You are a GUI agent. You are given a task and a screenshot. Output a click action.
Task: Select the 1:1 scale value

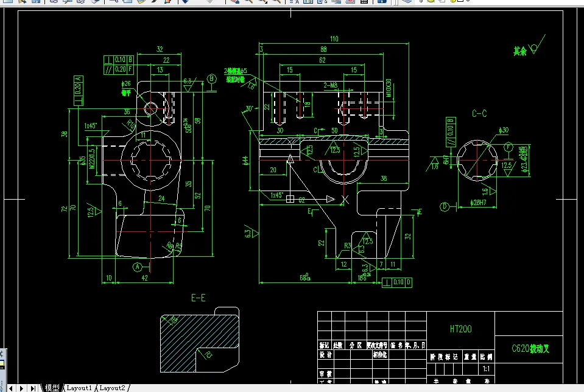(x=486, y=369)
